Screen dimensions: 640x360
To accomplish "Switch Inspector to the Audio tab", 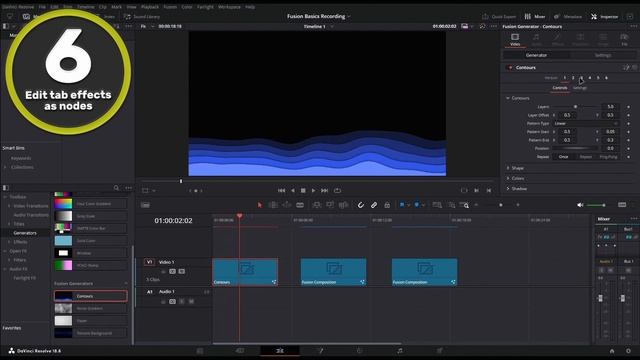I will 536,40.
